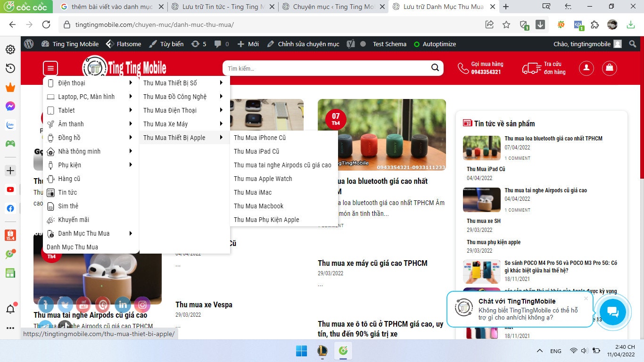Open the WordPress logo admin menu

tap(29, 44)
